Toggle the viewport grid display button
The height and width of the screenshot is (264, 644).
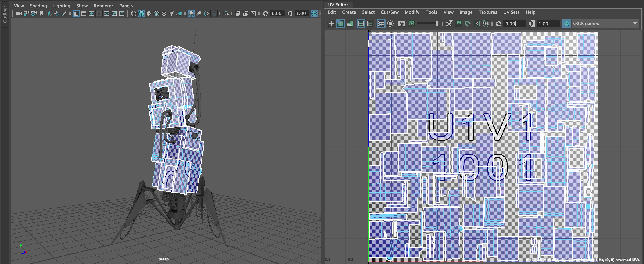[76, 14]
